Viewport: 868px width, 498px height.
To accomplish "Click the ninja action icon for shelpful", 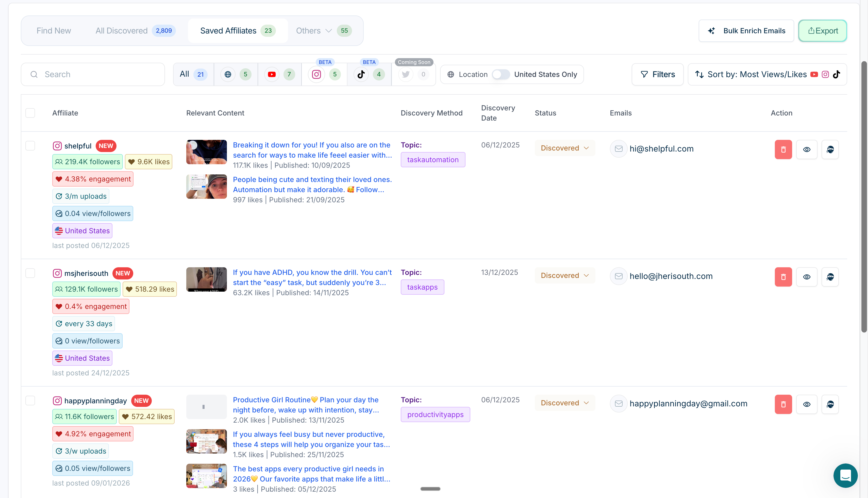I will click(830, 150).
